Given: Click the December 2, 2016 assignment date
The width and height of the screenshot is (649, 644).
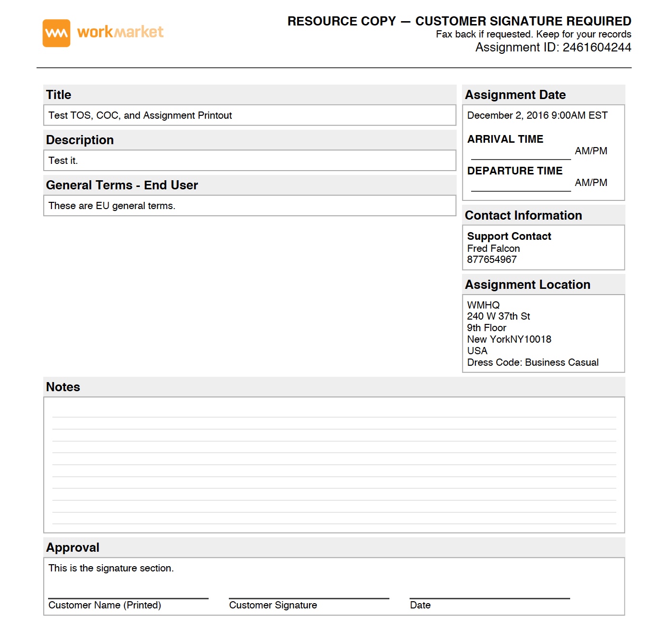Looking at the screenshot, I should tap(537, 115).
